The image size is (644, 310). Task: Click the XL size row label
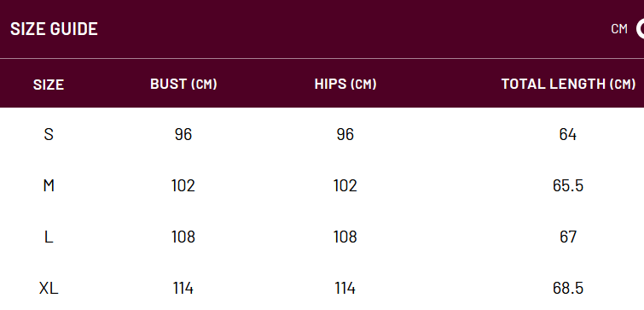click(x=49, y=288)
